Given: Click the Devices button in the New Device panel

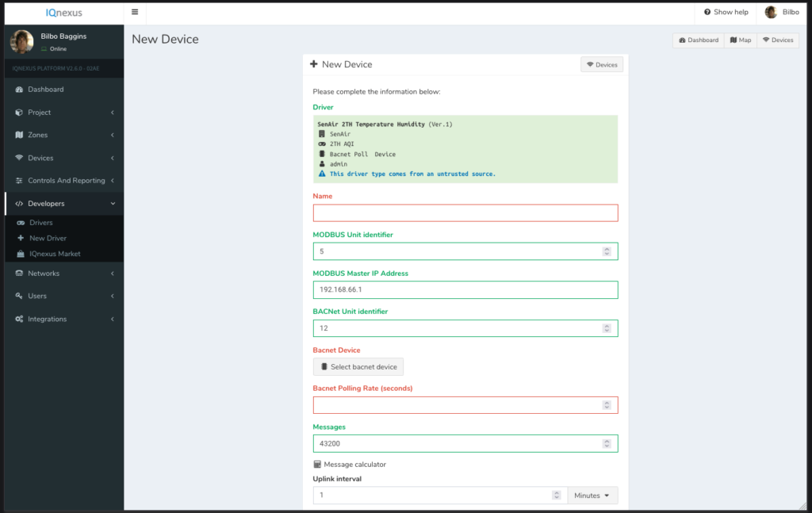Looking at the screenshot, I should coord(601,64).
